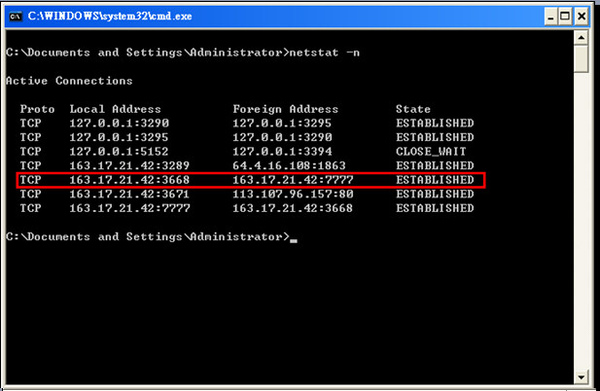Close the cmd.exe window
The height and width of the screenshot is (391, 600).
point(581,17)
